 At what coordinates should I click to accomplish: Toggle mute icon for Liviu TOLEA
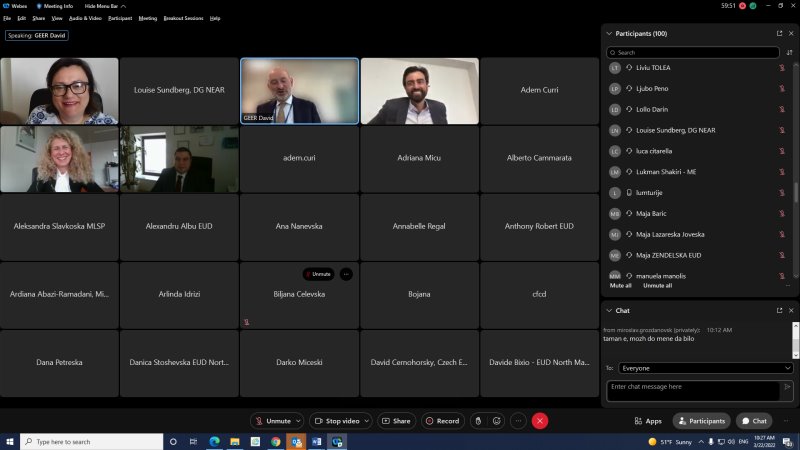[x=782, y=68]
